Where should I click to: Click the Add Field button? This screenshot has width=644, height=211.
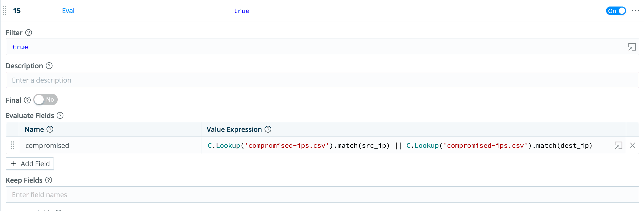tap(30, 164)
